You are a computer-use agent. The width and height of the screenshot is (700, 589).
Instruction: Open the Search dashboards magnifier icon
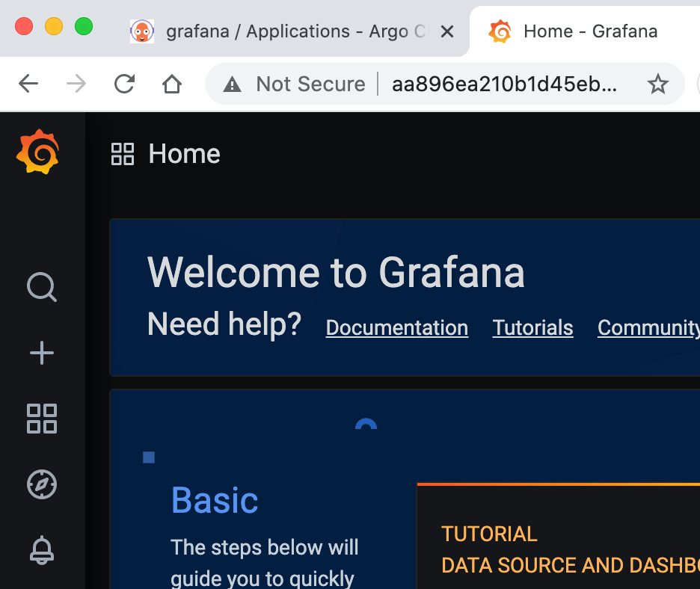pos(42,287)
